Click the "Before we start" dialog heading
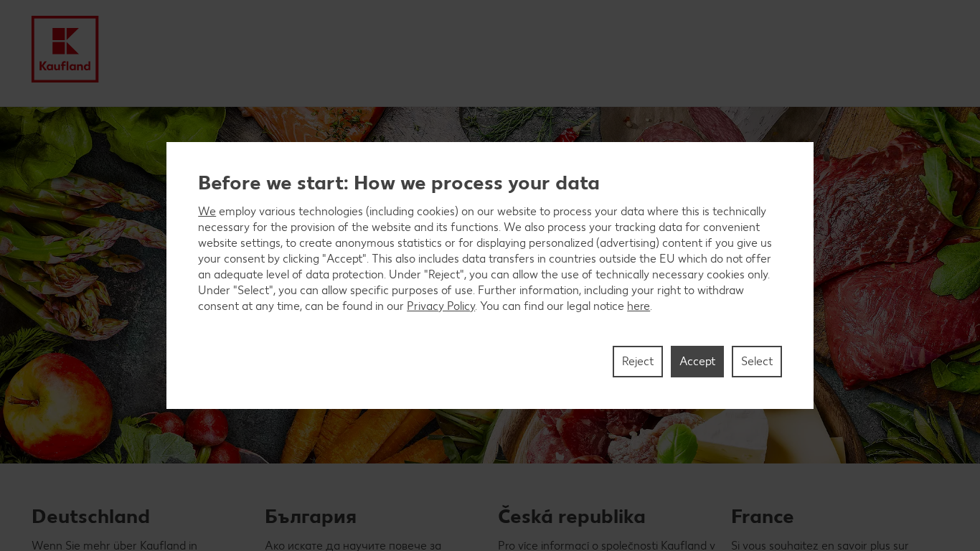The width and height of the screenshot is (980, 551). tap(398, 183)
